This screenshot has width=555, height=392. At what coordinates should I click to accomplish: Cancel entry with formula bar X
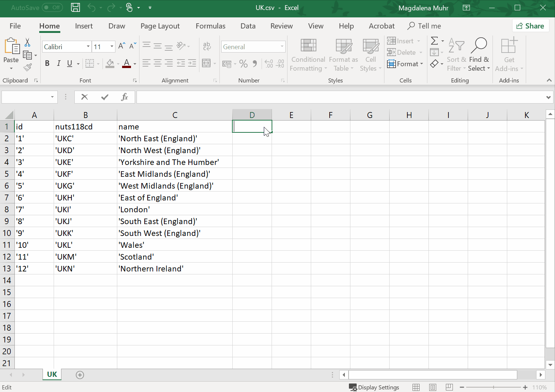85,97
